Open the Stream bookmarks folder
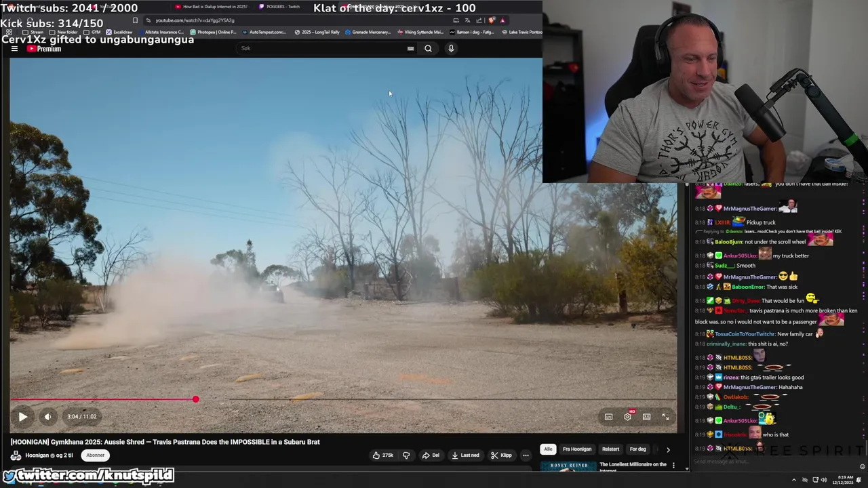The height and width of the screenshot is (488, 868). click(x=33, y=32)
